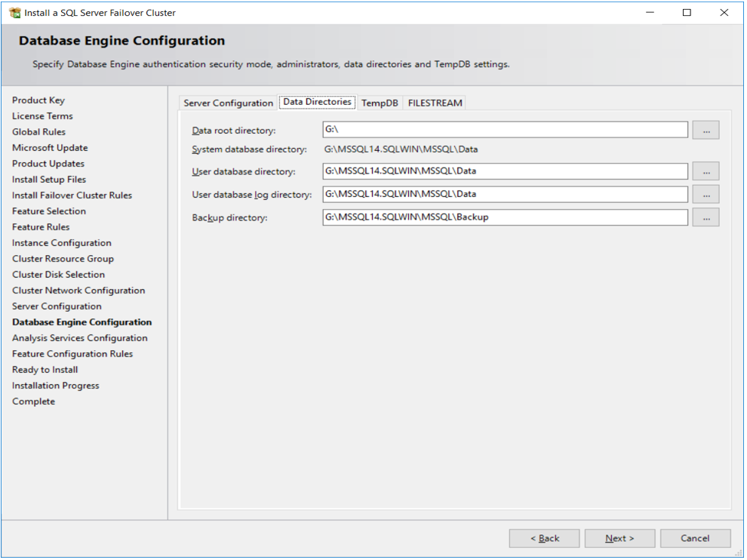Browse for the Backup directory
This screenshot has width=747, height=560.
point(705,217)
